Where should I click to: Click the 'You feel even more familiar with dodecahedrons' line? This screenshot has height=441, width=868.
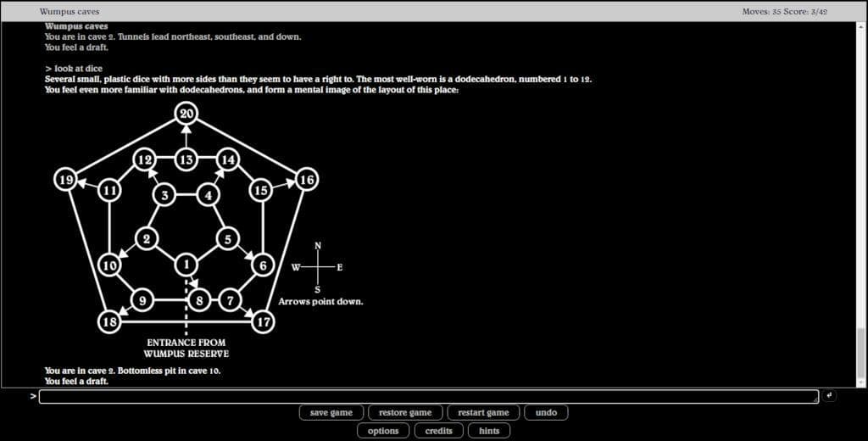click(x=252, y=90)
